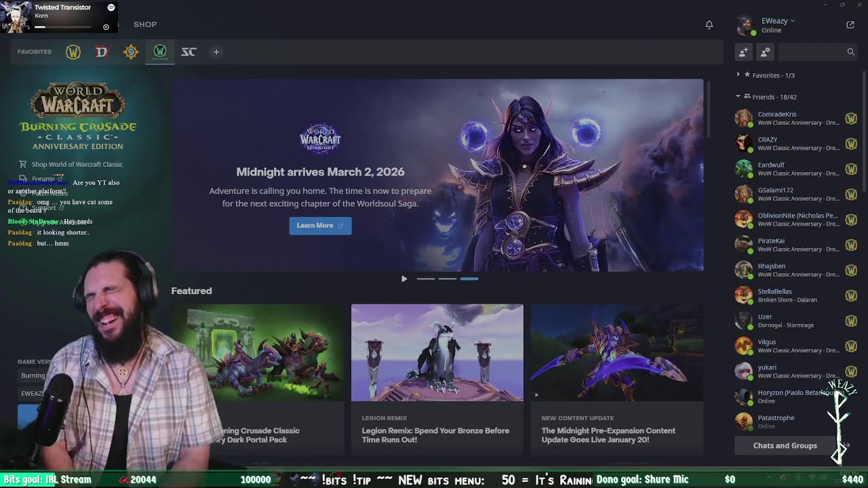Open the StarCraft favorite game icon

(189, 52)
